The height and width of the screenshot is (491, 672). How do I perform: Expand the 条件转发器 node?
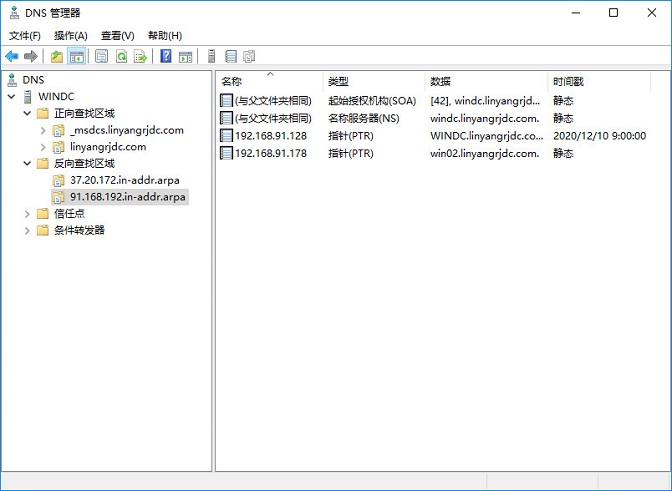27,231
